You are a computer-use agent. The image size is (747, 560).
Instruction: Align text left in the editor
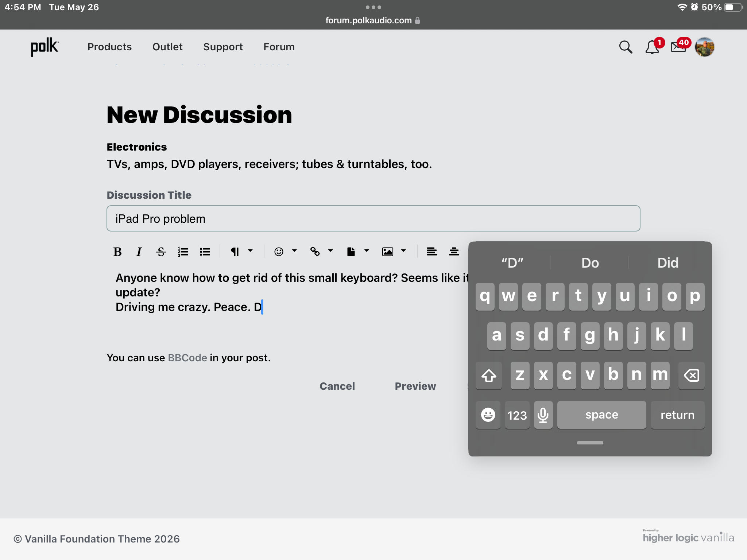(x=432, y=252)
